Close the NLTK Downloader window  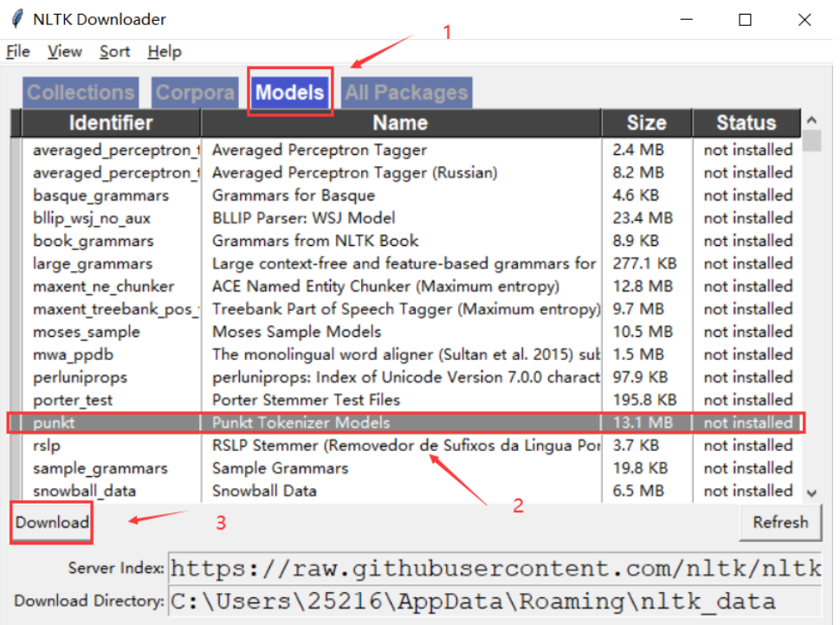click(x=804, y=20)
